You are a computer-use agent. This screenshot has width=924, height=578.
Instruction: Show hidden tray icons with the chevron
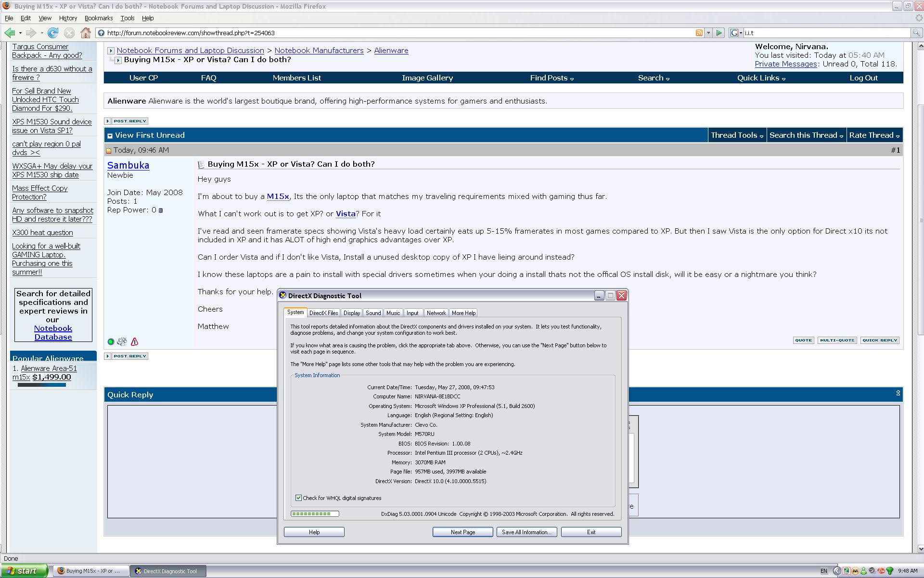[837, 571]
